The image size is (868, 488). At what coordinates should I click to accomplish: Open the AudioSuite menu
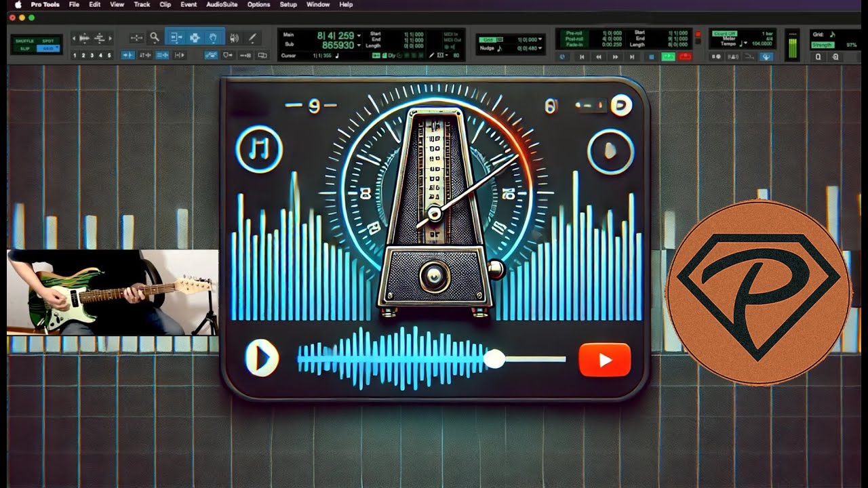[222, 4]
